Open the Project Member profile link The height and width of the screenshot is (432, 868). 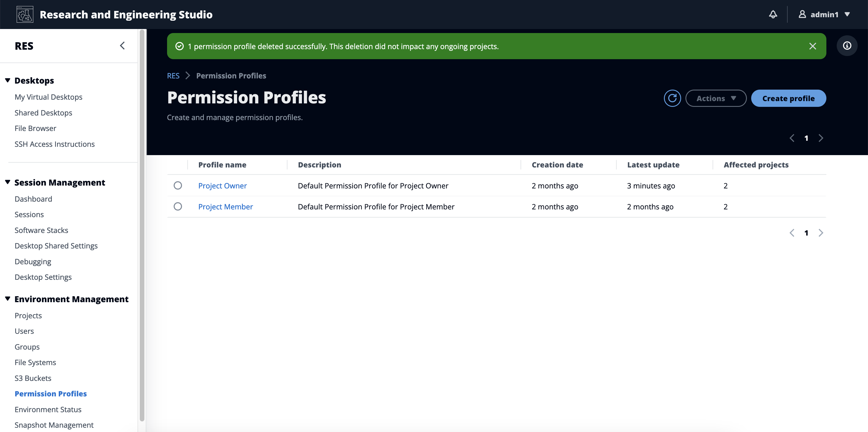click(225, 206)
